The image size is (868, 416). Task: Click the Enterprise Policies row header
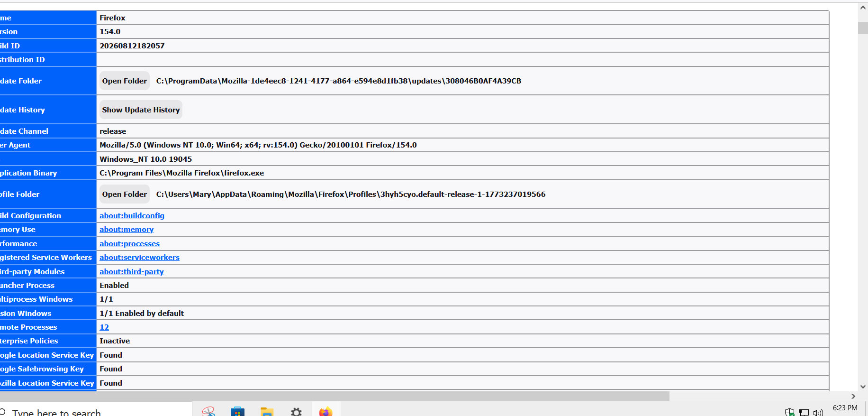(48, 341)
